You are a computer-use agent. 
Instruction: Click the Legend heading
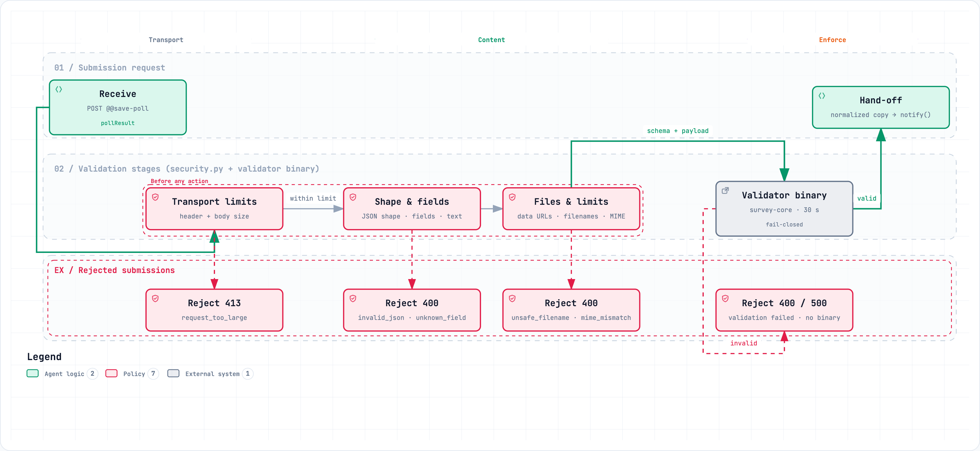pos(44,357)
